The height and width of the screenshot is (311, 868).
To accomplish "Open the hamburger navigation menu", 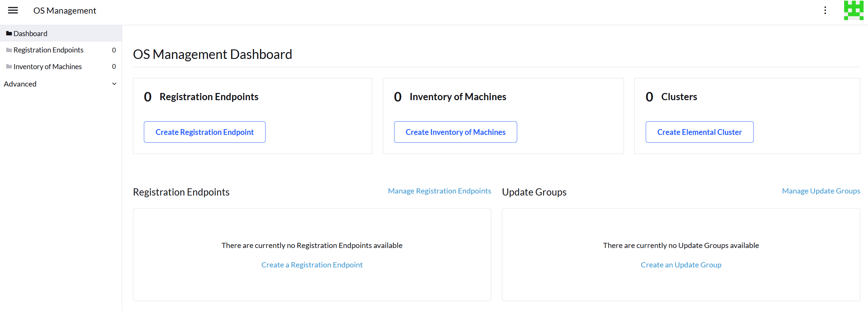I will click(13, 10).
